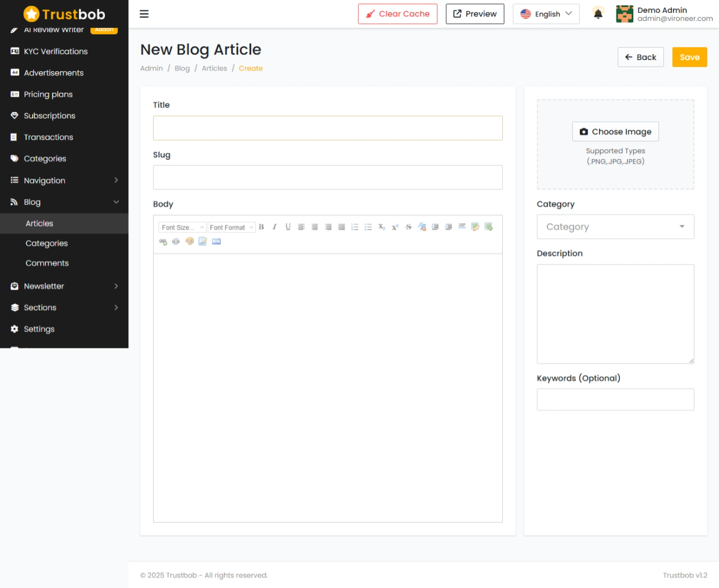Screen dimensions: 719x588
Task: Focus the Title input field
Action: (327, 128)
